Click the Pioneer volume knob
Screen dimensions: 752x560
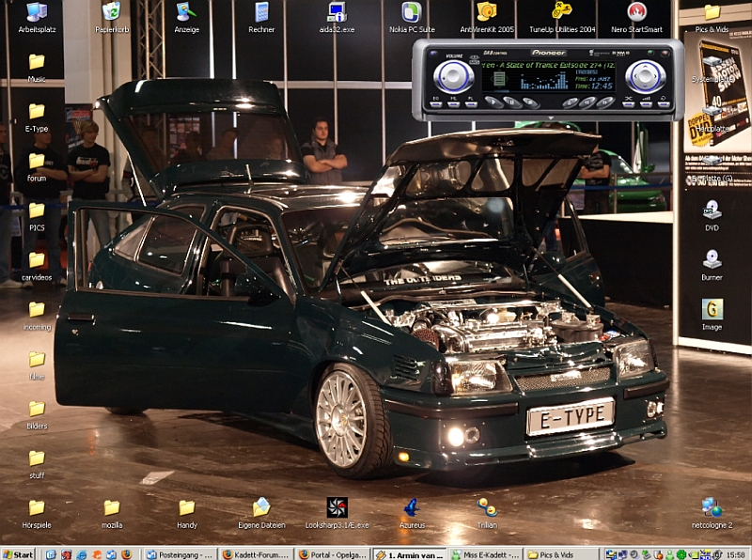(x=453, y=76)
